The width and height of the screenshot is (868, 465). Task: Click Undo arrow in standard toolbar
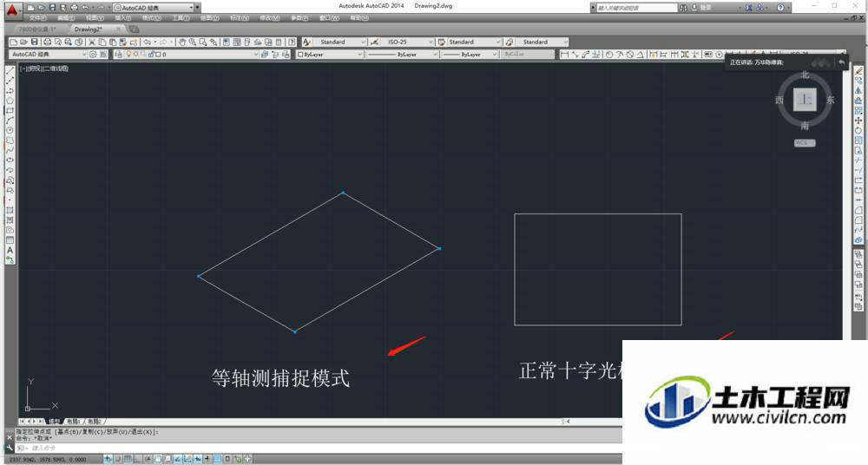coord(148,42)
